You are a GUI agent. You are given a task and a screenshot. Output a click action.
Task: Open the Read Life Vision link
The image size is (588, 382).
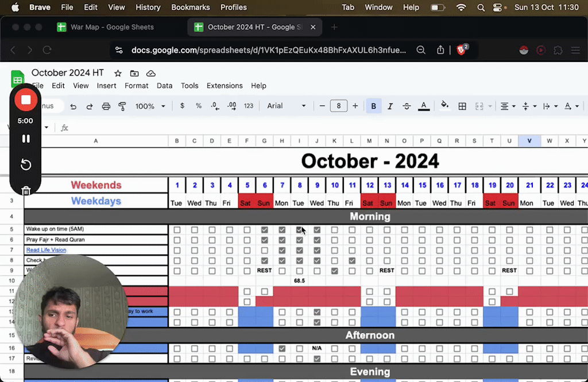tap(46, 250)
